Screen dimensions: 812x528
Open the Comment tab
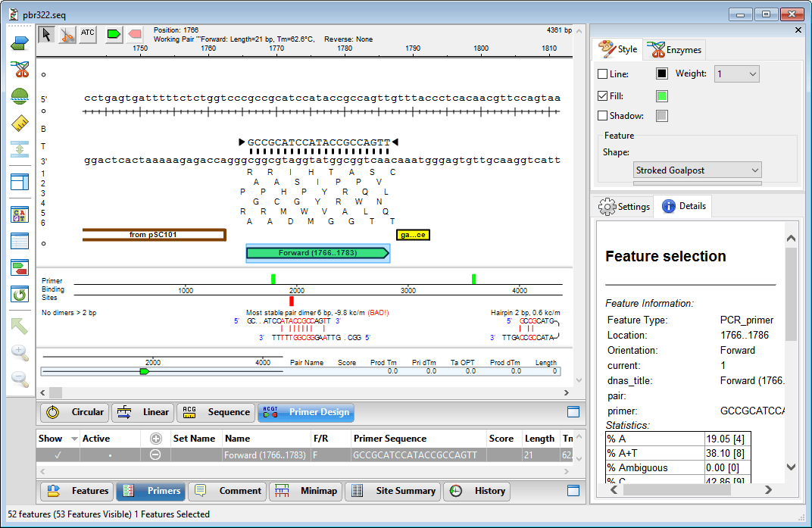pyautogui.click(x=228, y=491)
